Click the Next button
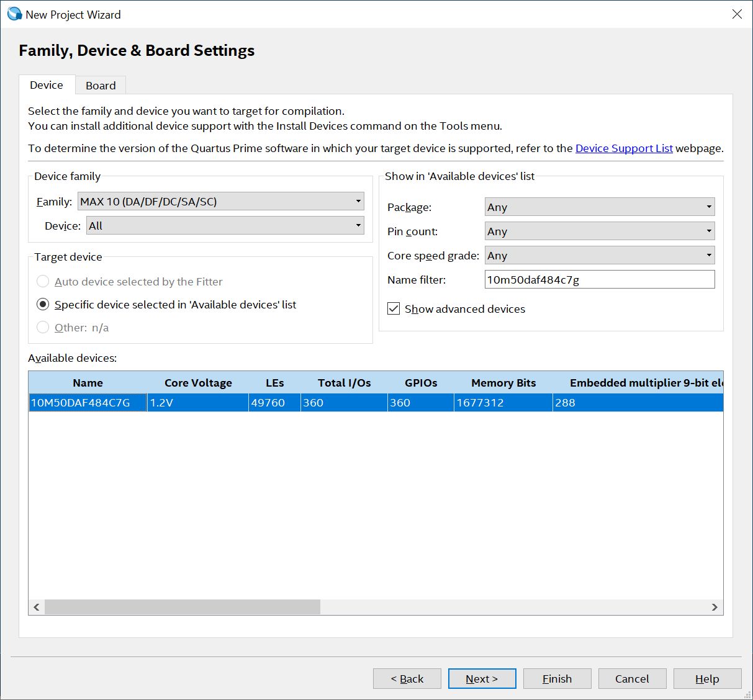 482,679
